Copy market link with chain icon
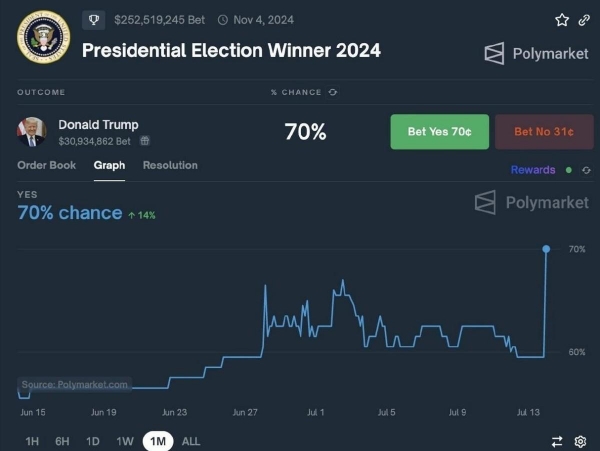 (x=584, y=20)
